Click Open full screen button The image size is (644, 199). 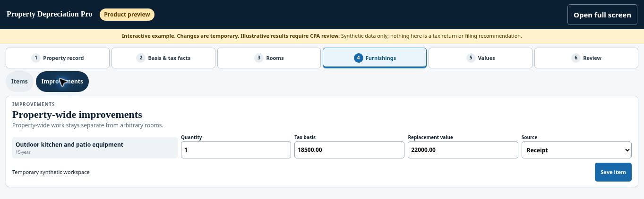(602, 15)
